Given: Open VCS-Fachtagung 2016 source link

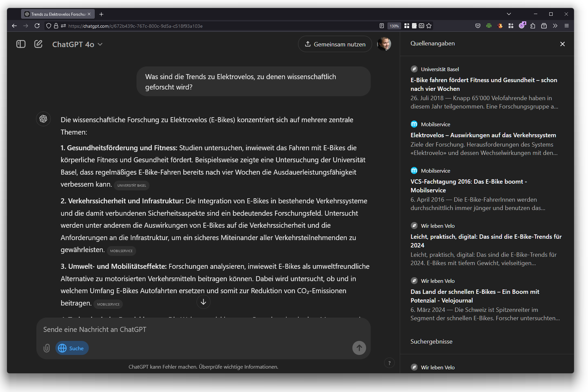Looking at the screenshot, I should (469, 186).
